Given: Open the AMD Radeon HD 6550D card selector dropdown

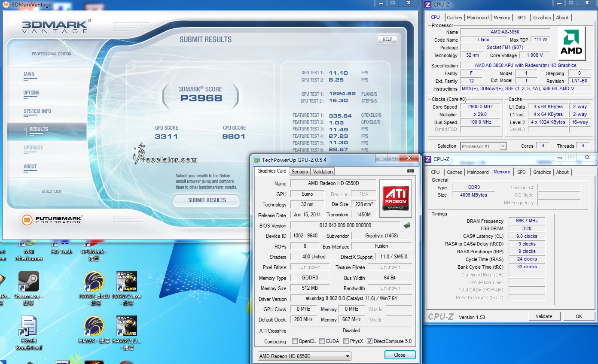Looking at the screenshot, I should [x=304, y=356].
